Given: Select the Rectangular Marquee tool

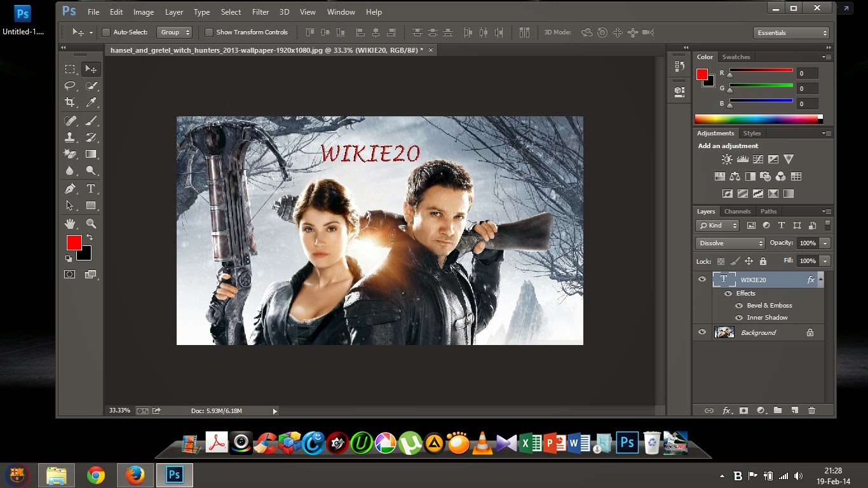Looking at the screenshot, I should [70, 69].
